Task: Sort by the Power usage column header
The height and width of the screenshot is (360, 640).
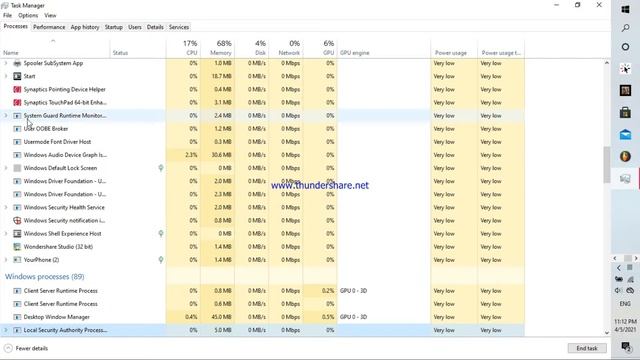Action: (x=454, y=48)
